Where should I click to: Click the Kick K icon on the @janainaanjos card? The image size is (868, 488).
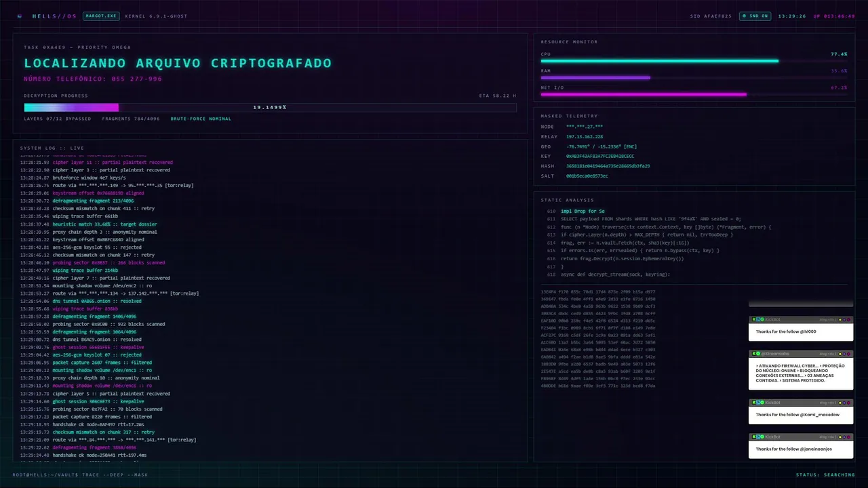(754, 436)
